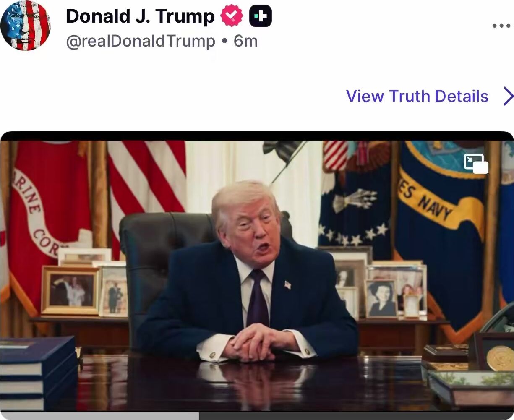Click the gold-framed photo on left table
This screenshot has height=420, width=514.
click(x=70, y=290)
